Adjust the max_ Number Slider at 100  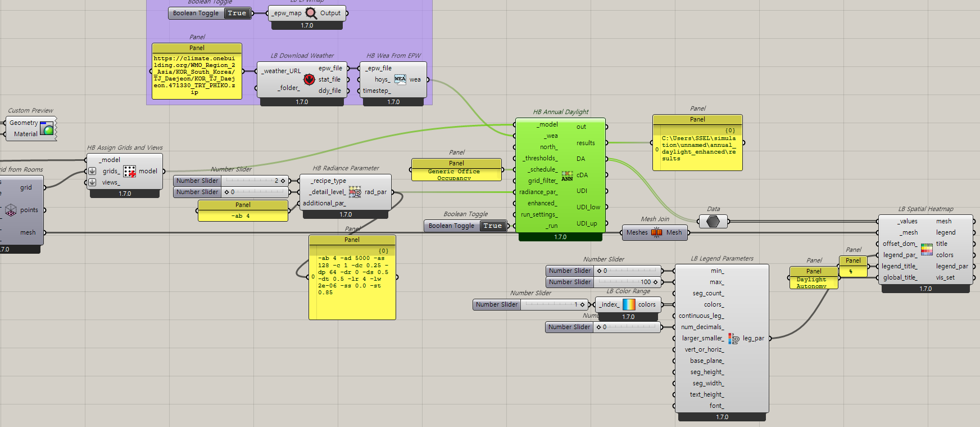click(x=604, y=282)
